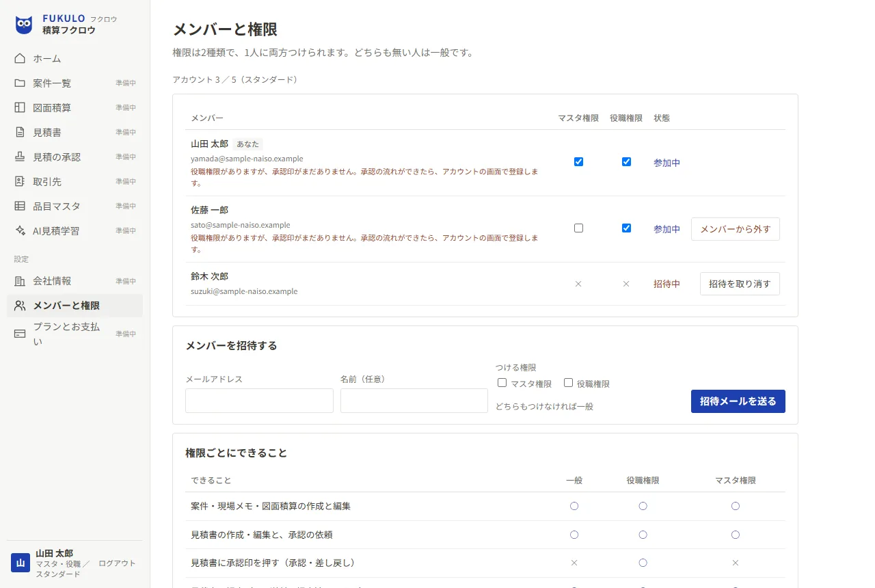Click the ログアウト link

[117, 563]
